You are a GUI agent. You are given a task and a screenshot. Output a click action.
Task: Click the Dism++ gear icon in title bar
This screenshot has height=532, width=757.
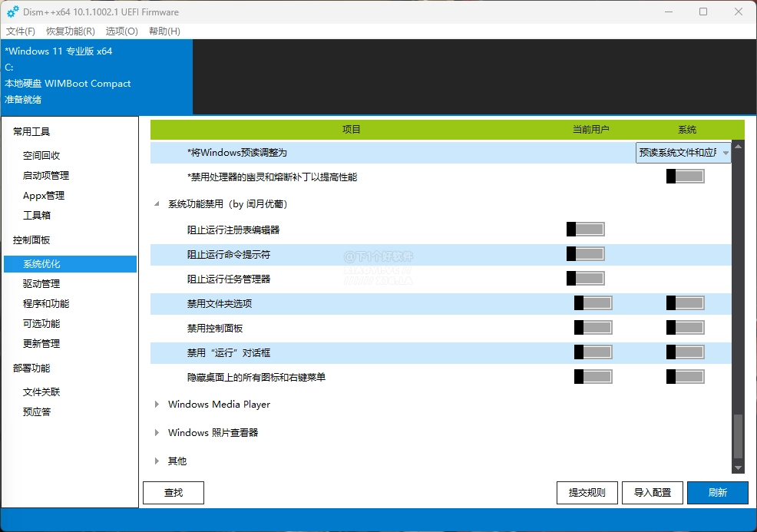[13, 12]
